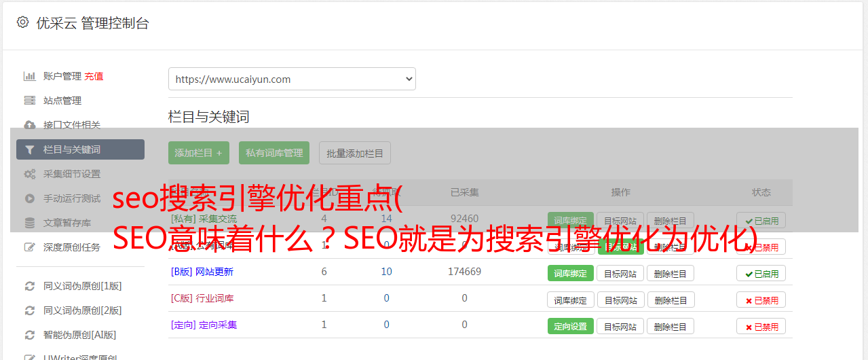Click the database icon for 文章暂存库
Screen dimensions: 868x360
29,223
